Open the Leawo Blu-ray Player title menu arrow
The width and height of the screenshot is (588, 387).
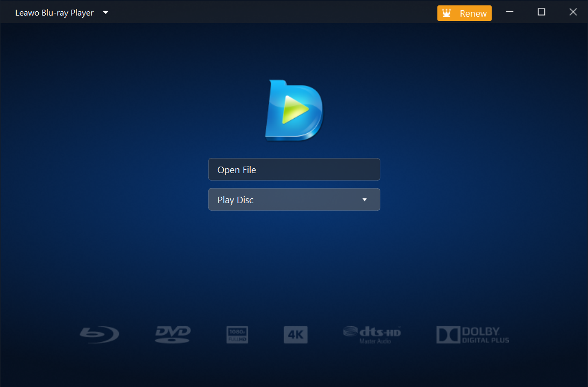click(x=105, y=12)
